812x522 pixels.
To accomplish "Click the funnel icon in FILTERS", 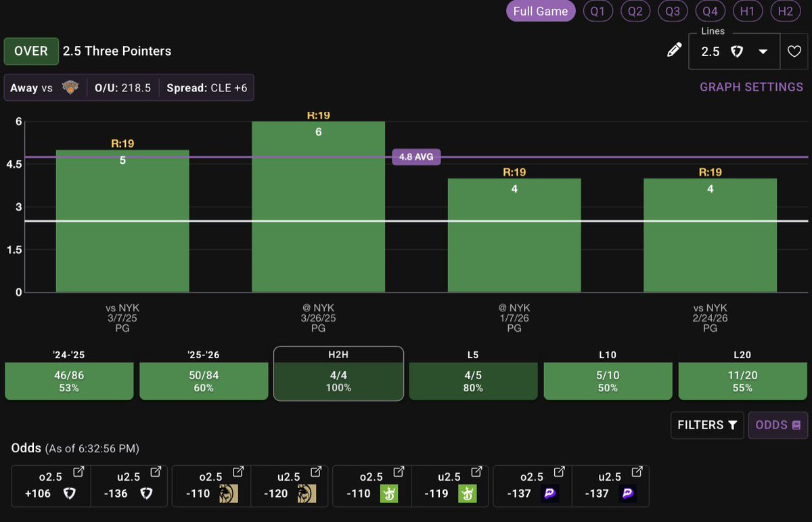I will click(x=732, y=425).
